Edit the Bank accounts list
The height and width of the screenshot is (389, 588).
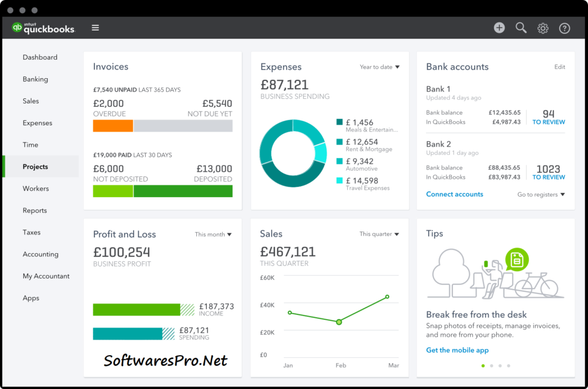coord(560,67)
